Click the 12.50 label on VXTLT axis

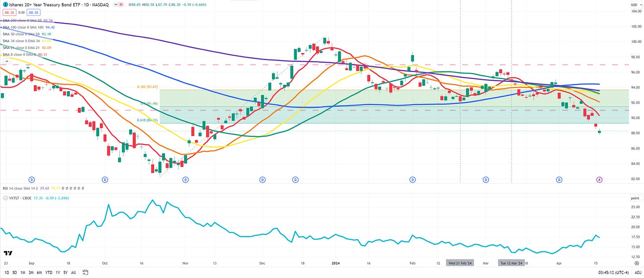[635, 257]
